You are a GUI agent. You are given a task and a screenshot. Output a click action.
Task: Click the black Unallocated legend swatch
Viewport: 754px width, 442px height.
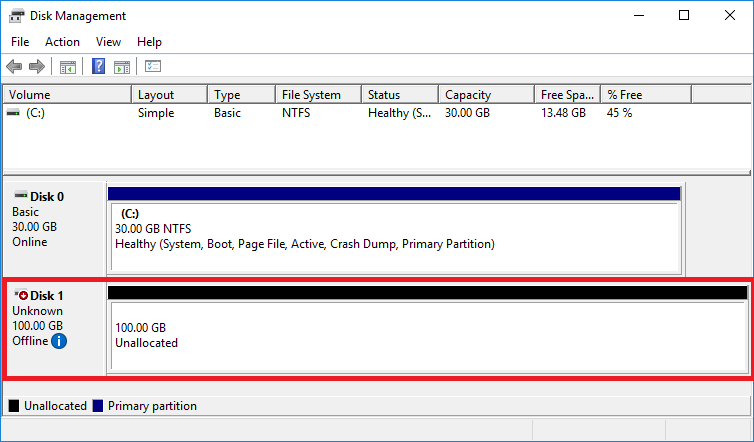[x=14, y=406]
